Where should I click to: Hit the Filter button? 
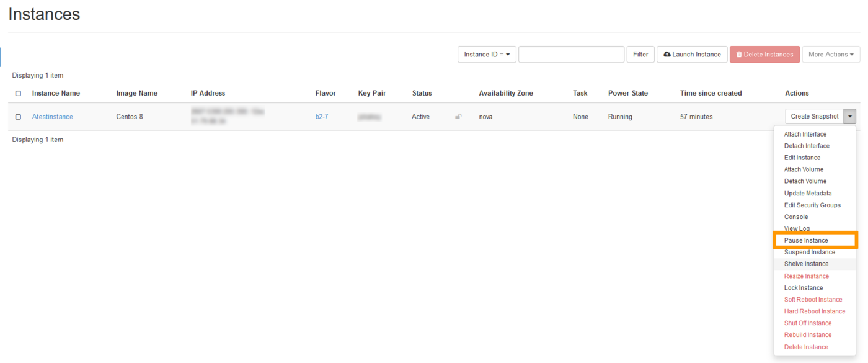640,55
